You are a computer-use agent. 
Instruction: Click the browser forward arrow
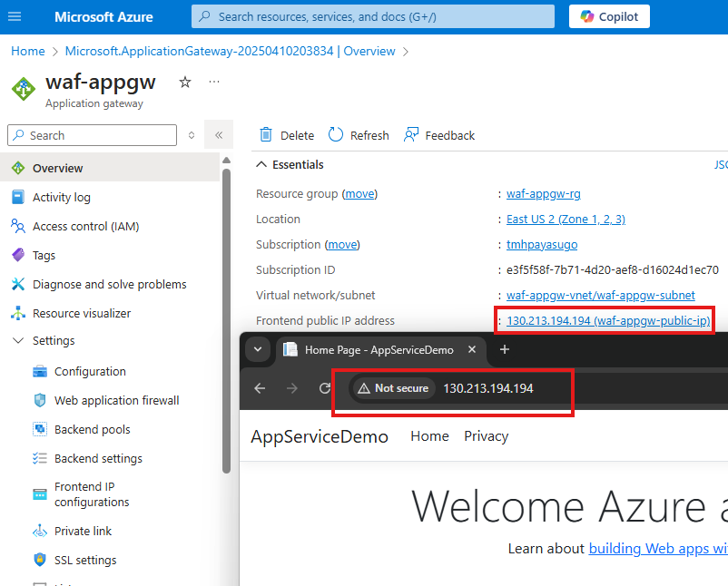(292, 388)
